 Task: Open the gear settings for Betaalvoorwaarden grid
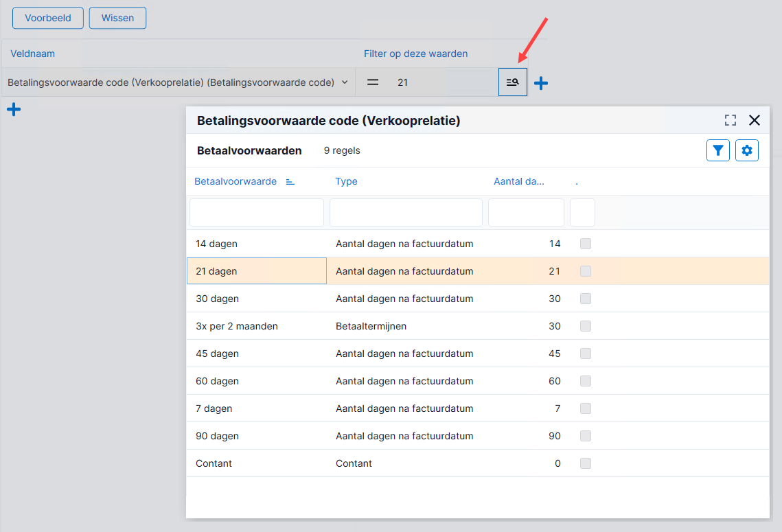tap(747, 150)
